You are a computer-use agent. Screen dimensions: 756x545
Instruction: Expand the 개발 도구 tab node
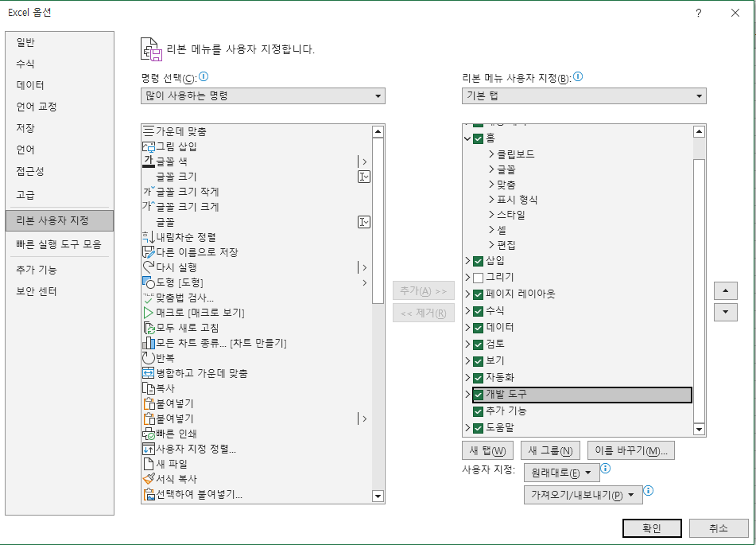pyautogui.click(x=467, y=395)
